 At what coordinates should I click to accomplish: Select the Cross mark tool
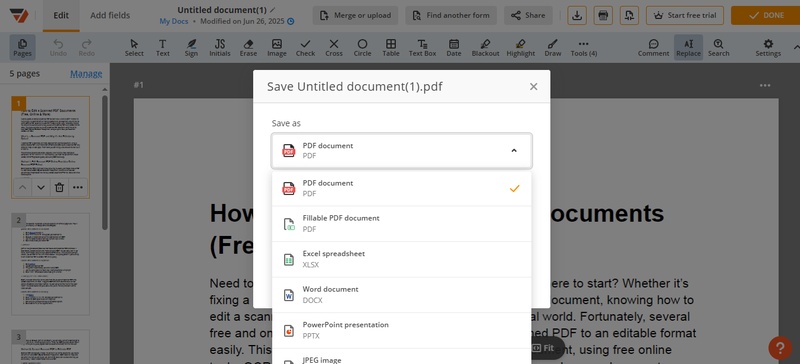coord(334,47)
